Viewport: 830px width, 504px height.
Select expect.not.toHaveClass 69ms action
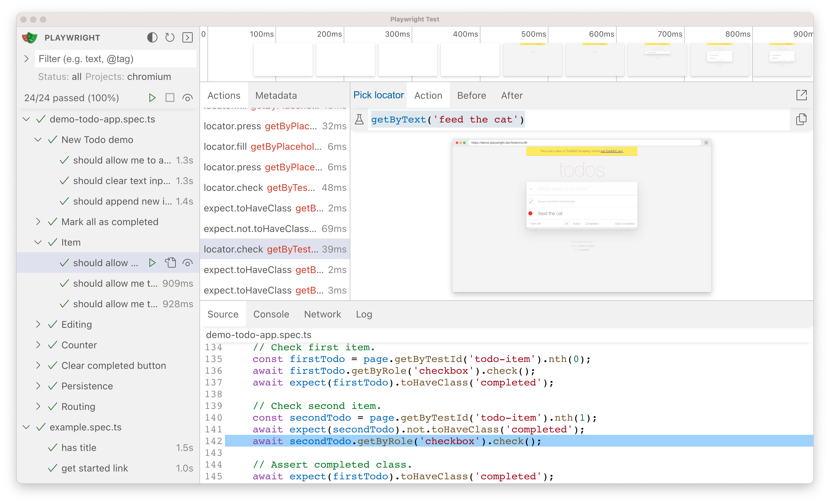click(275, 229)
